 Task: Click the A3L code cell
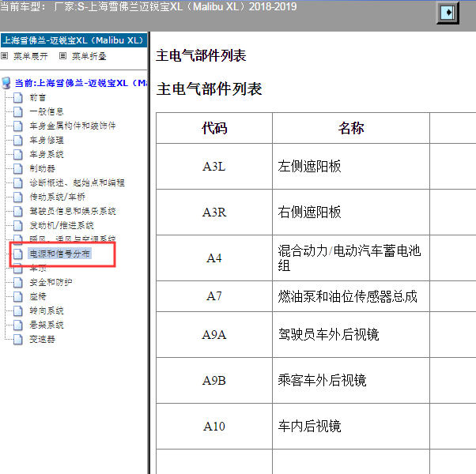pyautogui.click(x=214, y=166)
